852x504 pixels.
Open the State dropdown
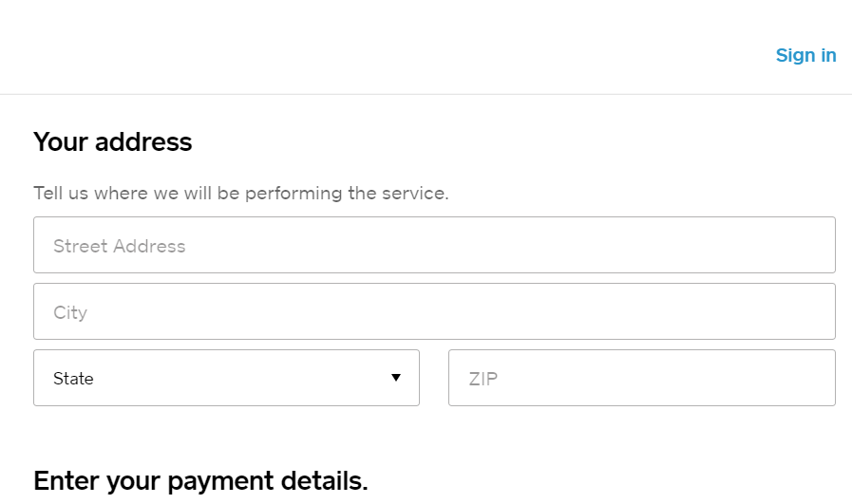click(226, 378)
